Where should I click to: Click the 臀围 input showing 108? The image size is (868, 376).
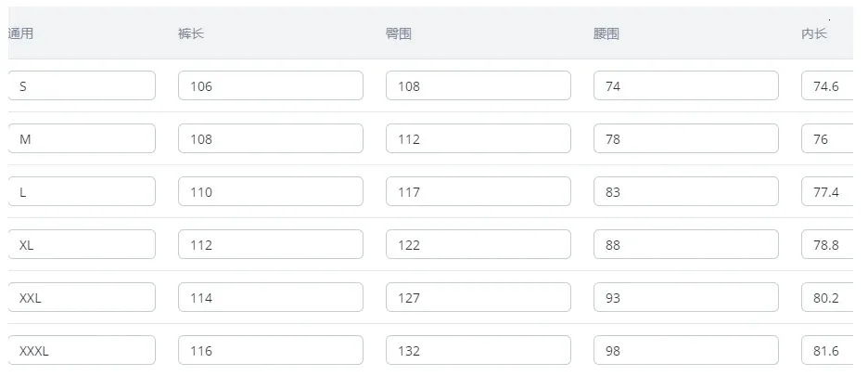tap(479, 85)
